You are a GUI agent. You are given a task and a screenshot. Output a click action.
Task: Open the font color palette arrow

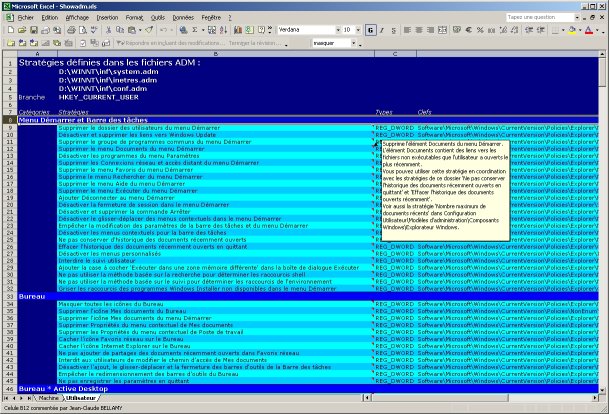[x=597, y=30]
